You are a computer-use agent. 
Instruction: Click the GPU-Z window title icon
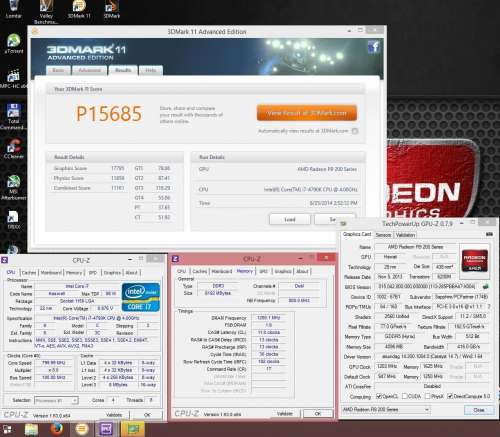coord(344,223)
